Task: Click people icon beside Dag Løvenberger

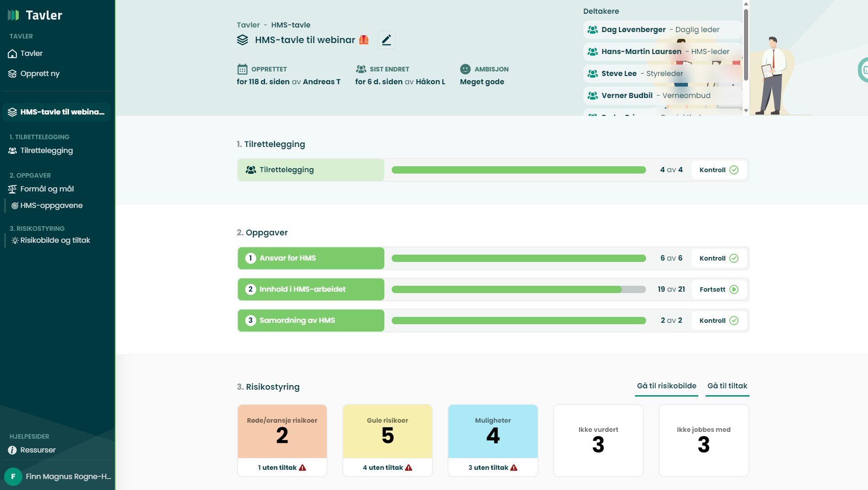Action: point(593,30)
